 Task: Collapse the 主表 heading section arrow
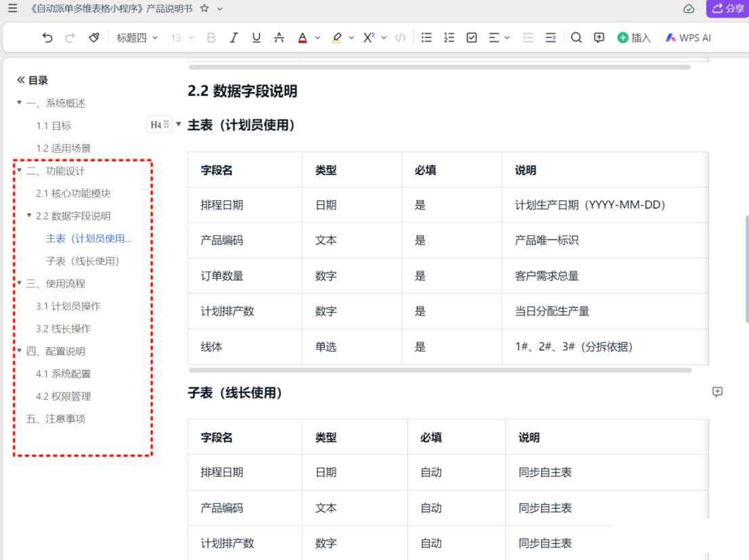click(x=179, y=124)
